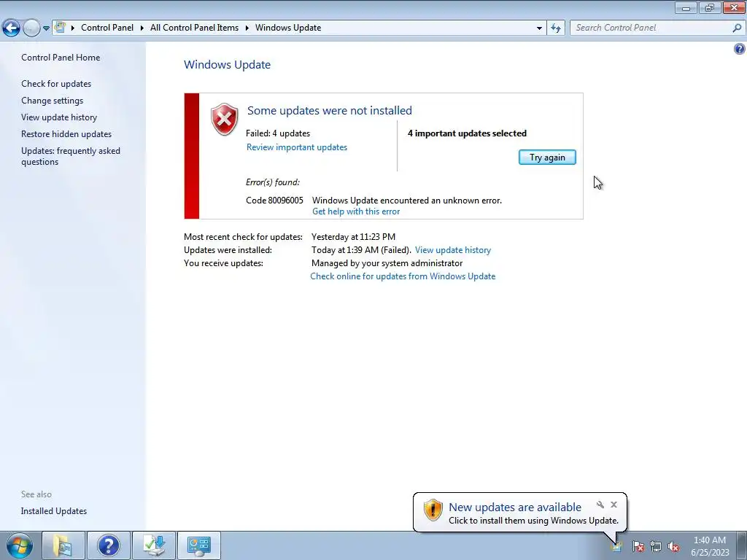Open View update history next to Failed
Viewport: 747px width, 560px height.
(452, 250)
